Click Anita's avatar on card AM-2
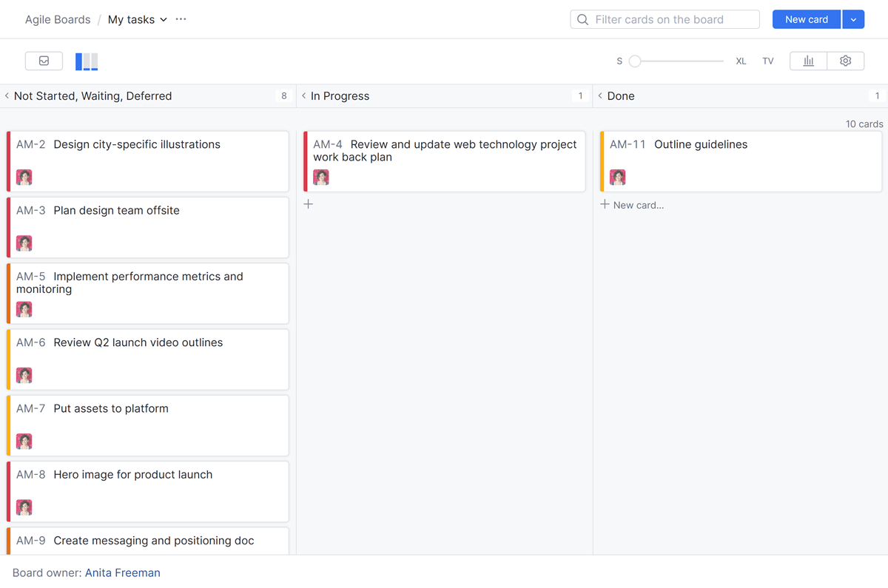 [x=24, y=178]
